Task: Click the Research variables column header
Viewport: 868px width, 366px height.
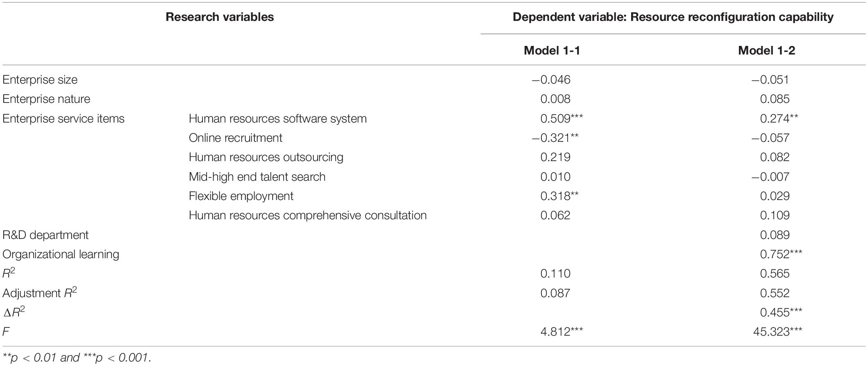Action: click(x=220, y=17)
